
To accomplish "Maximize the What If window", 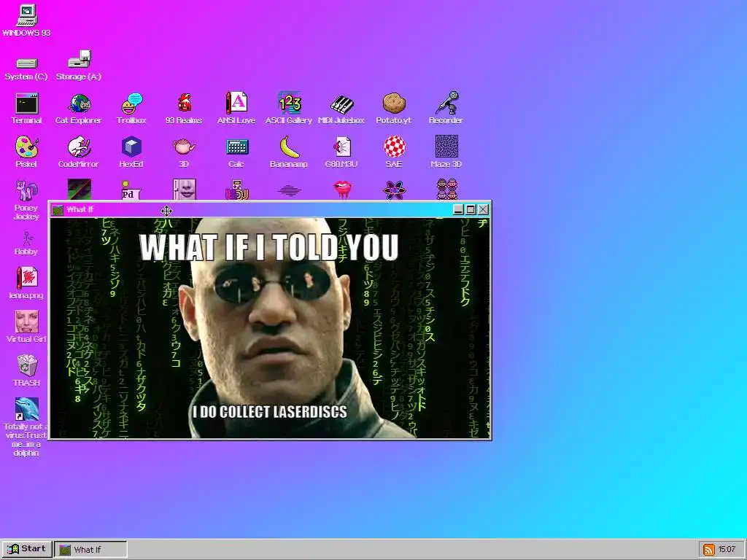I will click(x=471, y=209).
